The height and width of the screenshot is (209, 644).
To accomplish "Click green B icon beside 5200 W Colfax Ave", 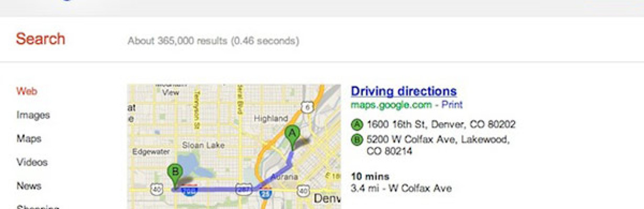I will point(357,140).
